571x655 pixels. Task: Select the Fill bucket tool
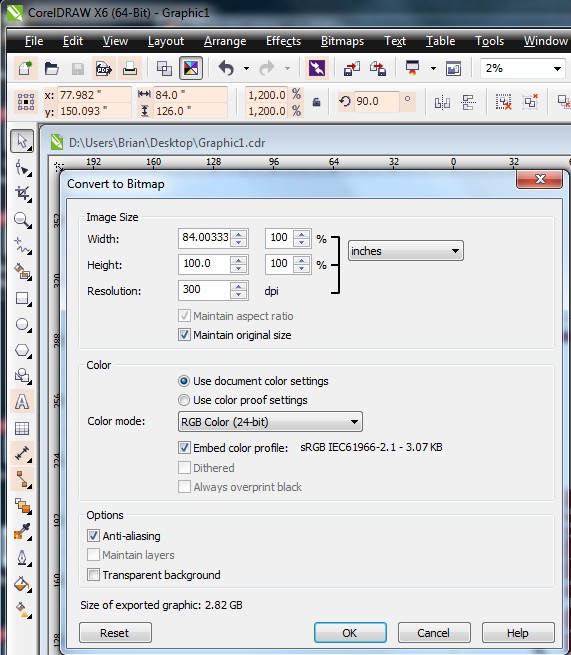(x=22, y=584)
